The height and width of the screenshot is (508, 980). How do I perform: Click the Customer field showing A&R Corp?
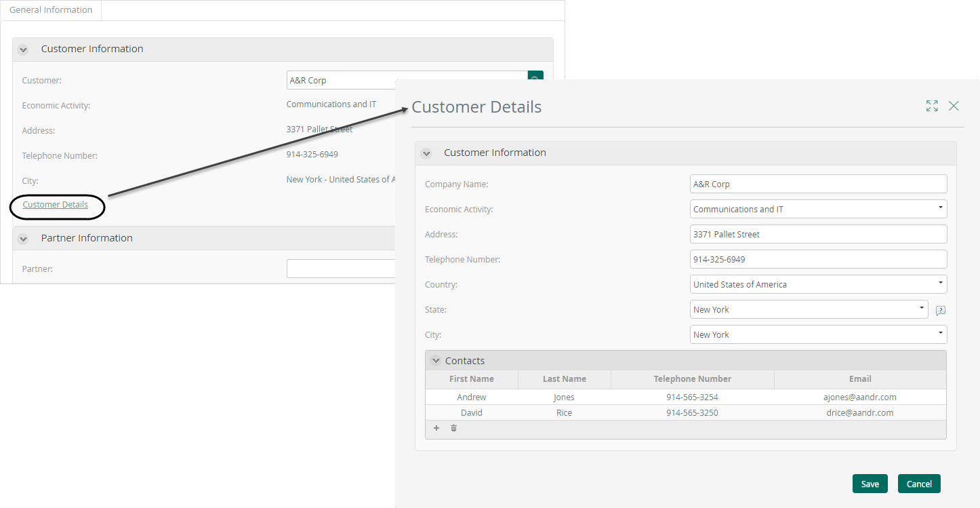407,80
